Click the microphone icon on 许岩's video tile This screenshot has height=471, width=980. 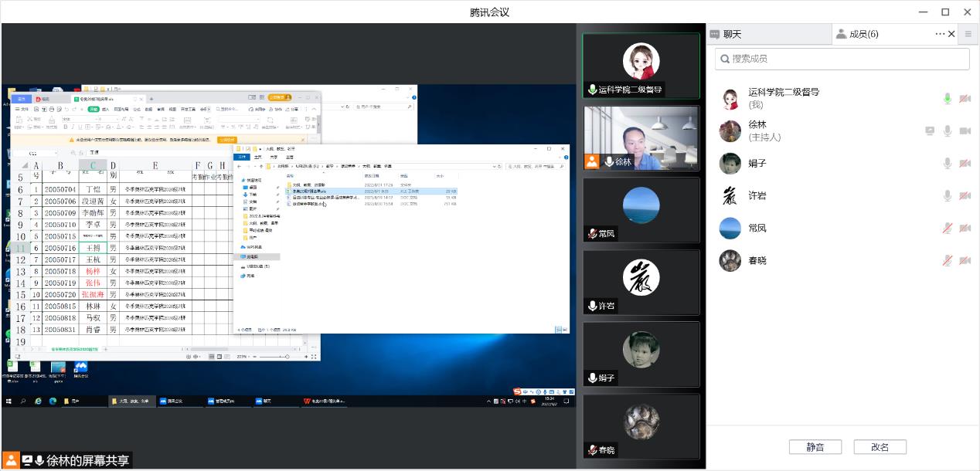(592, 306)
